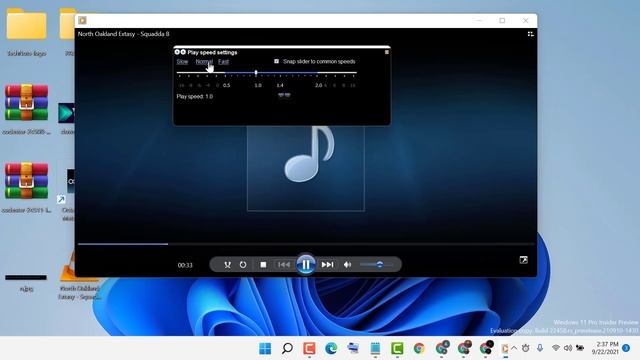
Task: Select the njbq desktop file
Action: tap(26, 283)
